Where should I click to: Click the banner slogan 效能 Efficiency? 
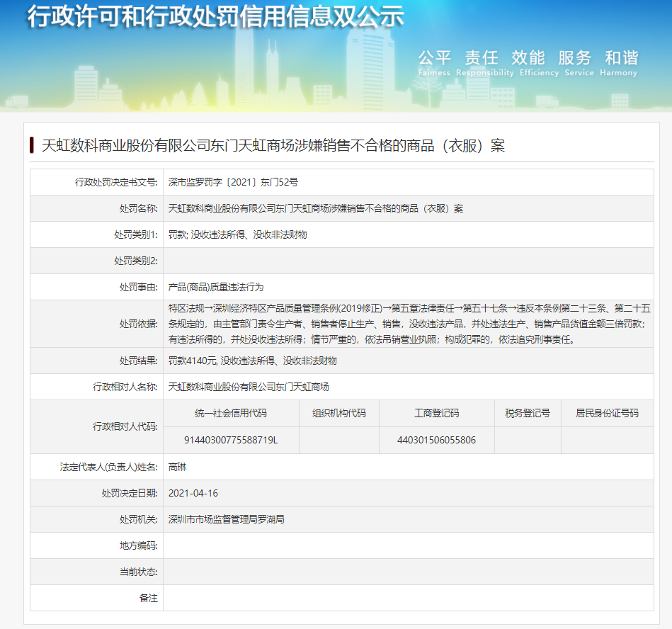coord(539,63)
